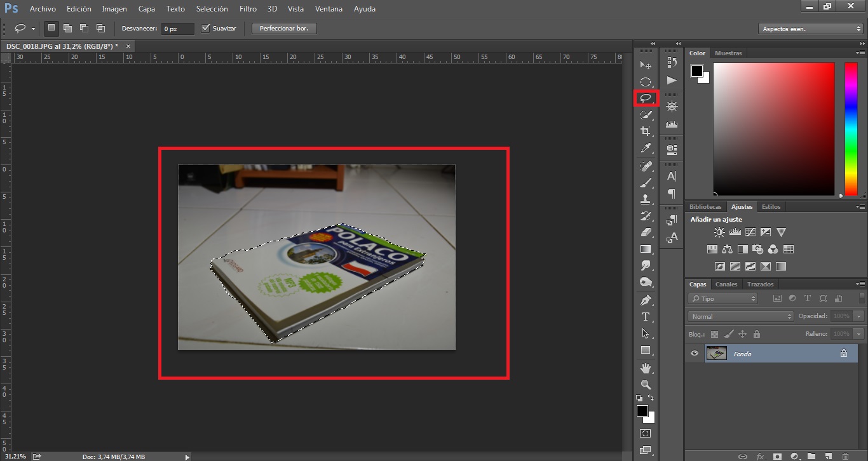868x461 pixels.
Task: Select the Brush tool
Action: (x=646, y=183)
